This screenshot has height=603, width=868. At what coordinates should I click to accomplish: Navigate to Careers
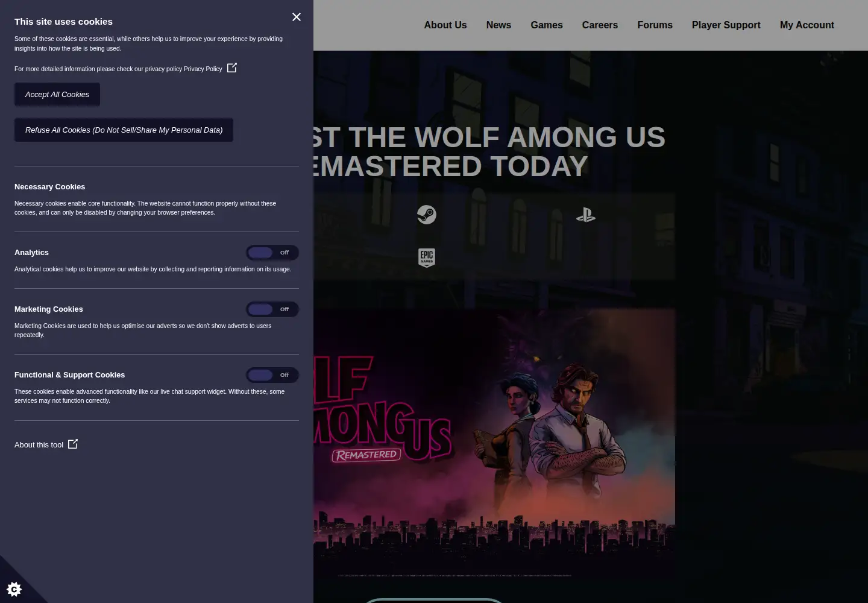[600, 25]
